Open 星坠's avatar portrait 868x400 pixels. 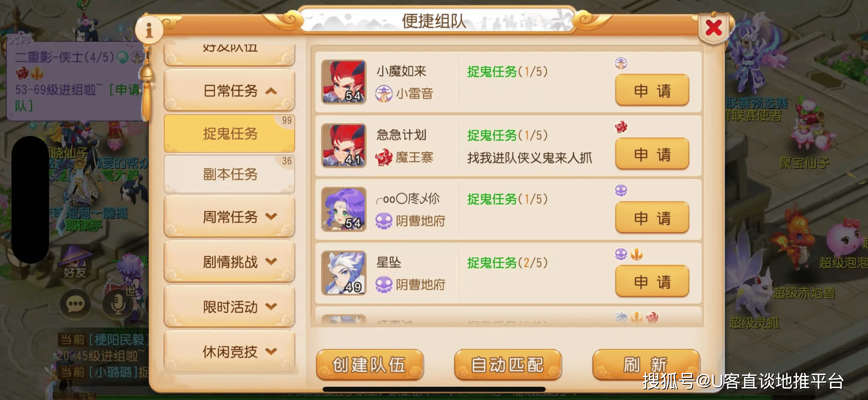pos(344,273)
